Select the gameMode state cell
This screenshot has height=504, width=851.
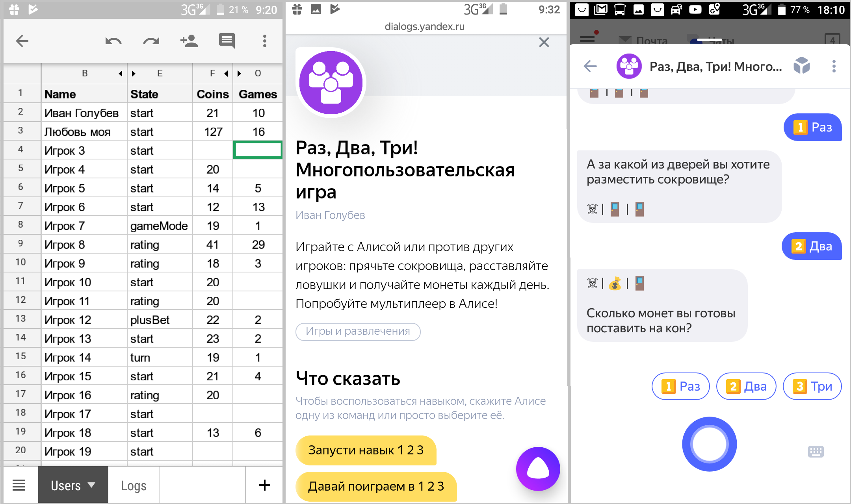point(160,226)
